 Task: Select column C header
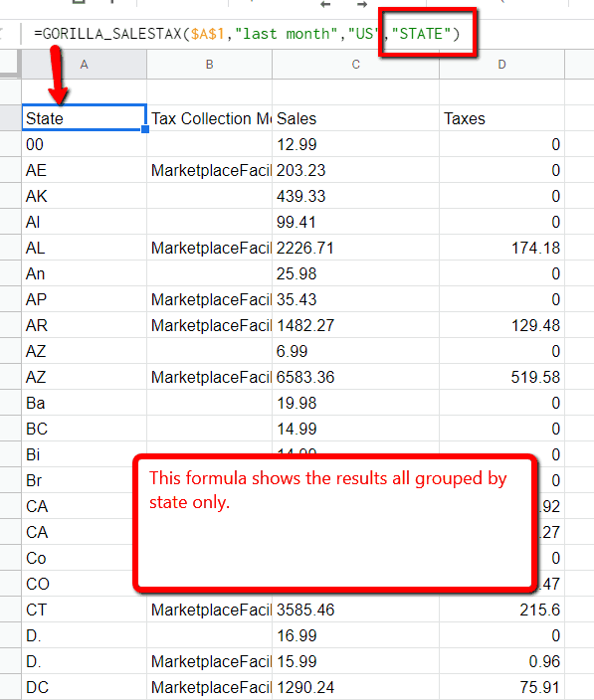point(355,65)
